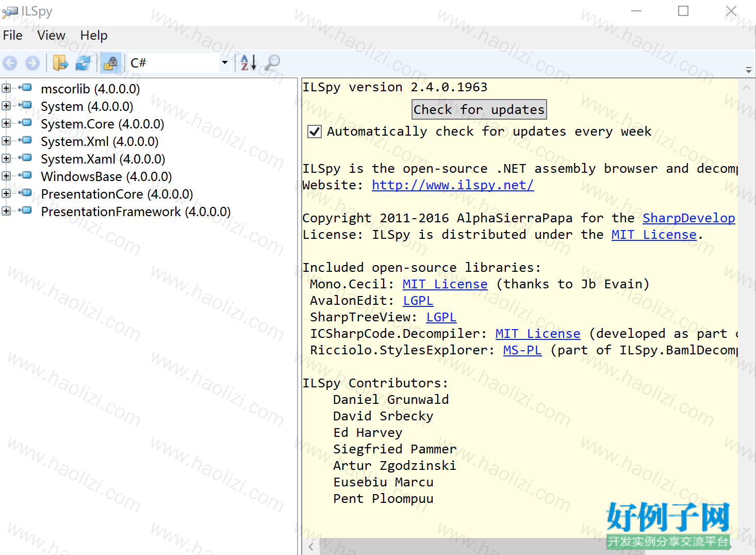Click the horizontal scrollbar left arrow
Viewport: 756px width, 555px height.
point(311,547)
